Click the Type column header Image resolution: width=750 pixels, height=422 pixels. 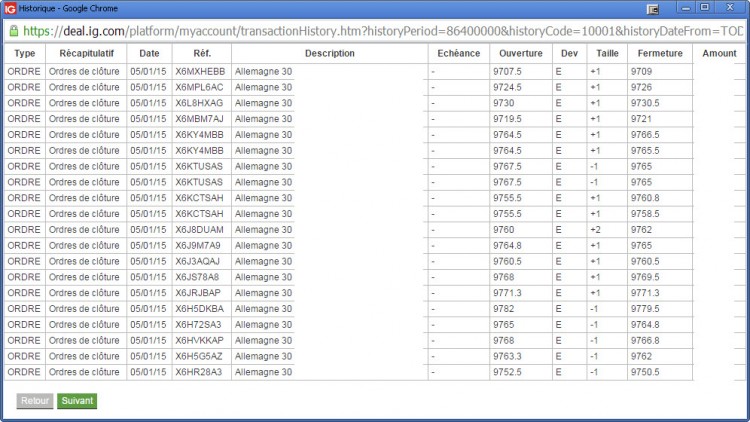(25, 54)
